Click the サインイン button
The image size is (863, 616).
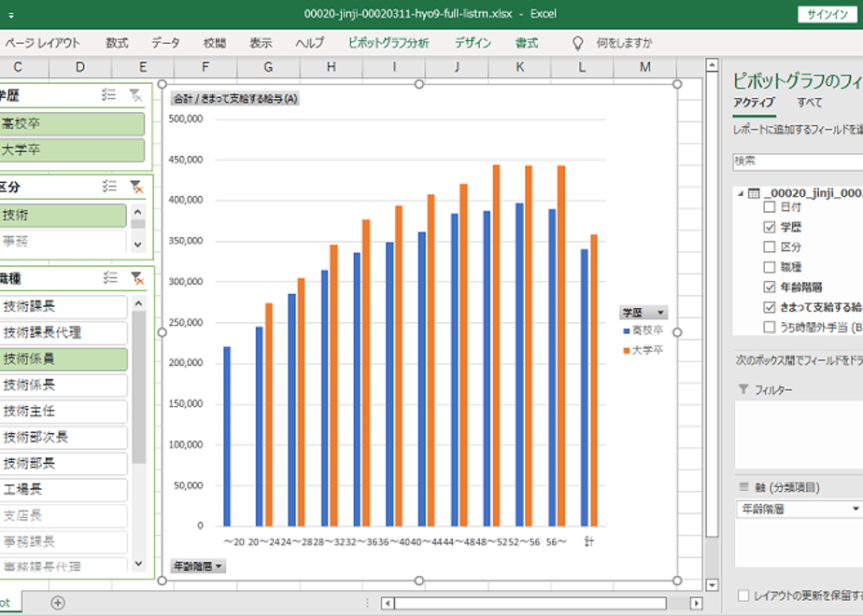pyautogui.click(x=828, y=15)
